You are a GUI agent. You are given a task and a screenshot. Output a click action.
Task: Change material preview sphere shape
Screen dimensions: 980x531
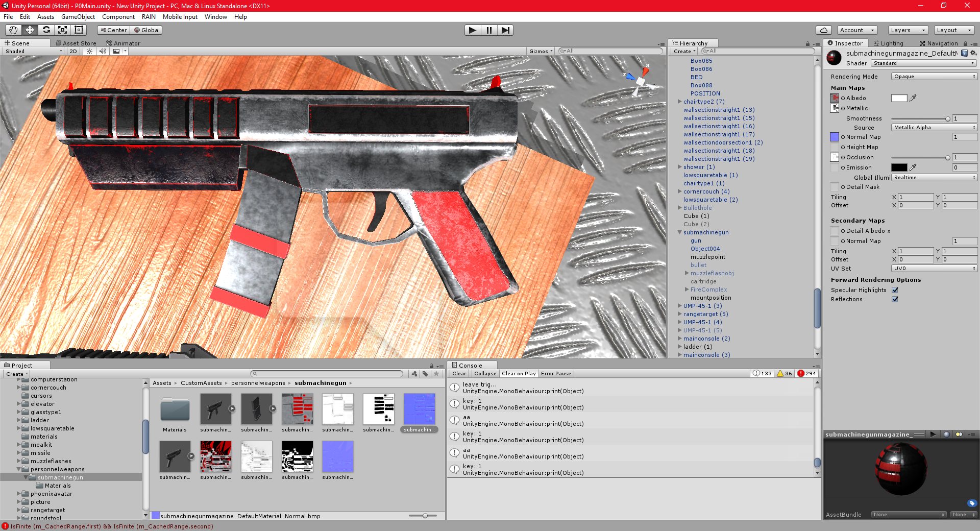[x=947, y=435]
